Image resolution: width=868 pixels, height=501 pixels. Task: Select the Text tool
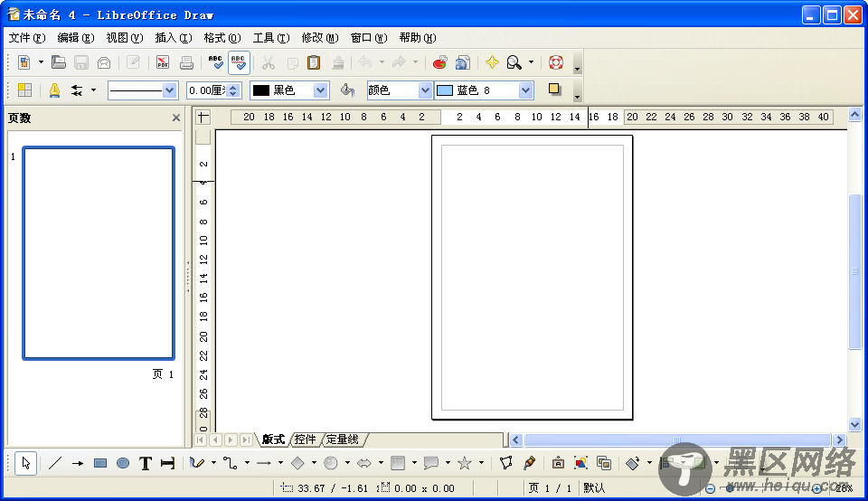point(145,463)
